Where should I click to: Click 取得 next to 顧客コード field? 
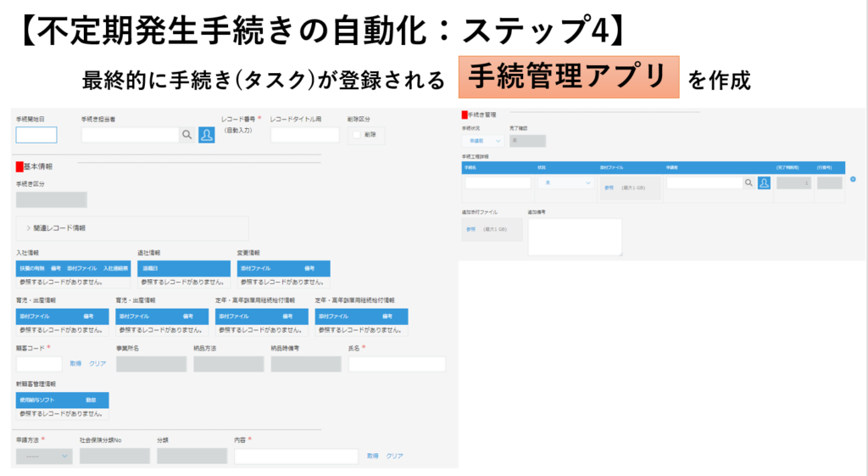(75, 363)
